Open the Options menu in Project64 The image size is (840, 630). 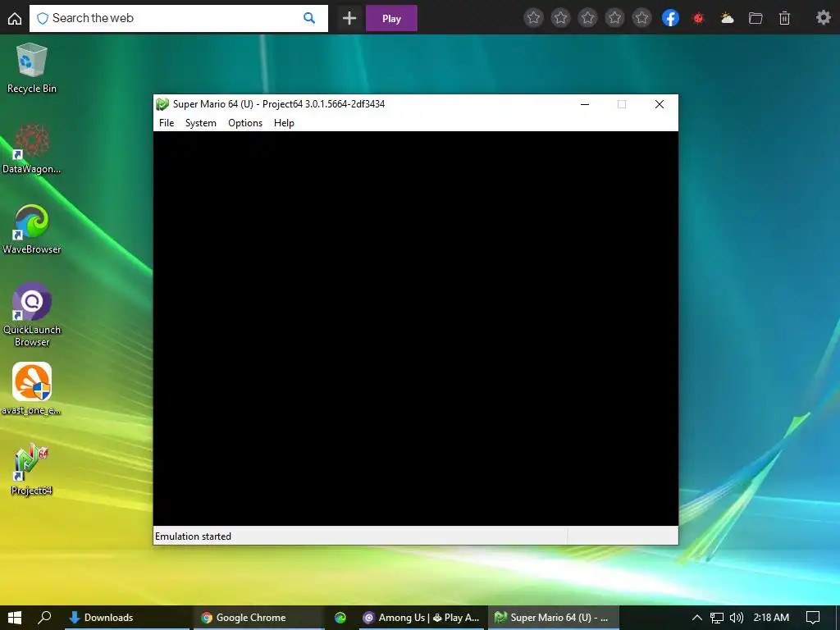(x=244, y=123)
